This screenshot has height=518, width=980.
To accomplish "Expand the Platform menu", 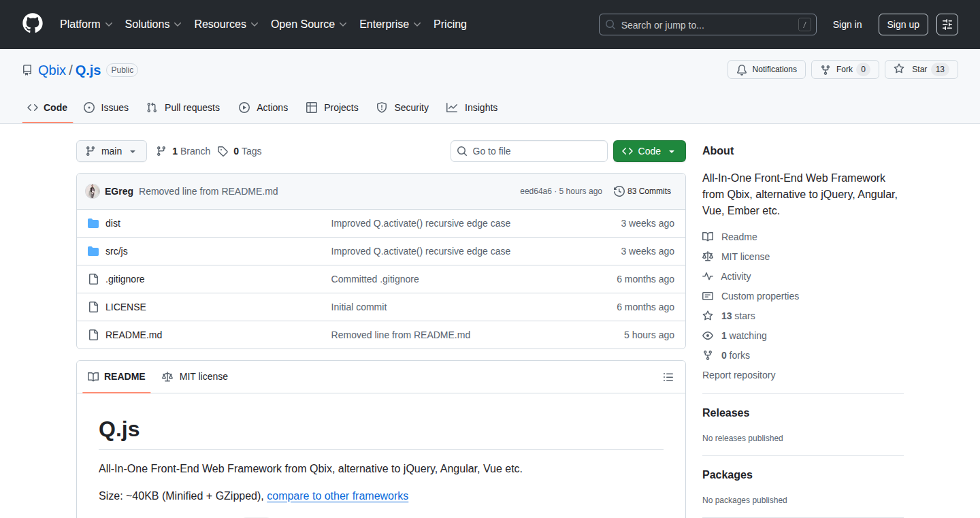I will point(86,24).
